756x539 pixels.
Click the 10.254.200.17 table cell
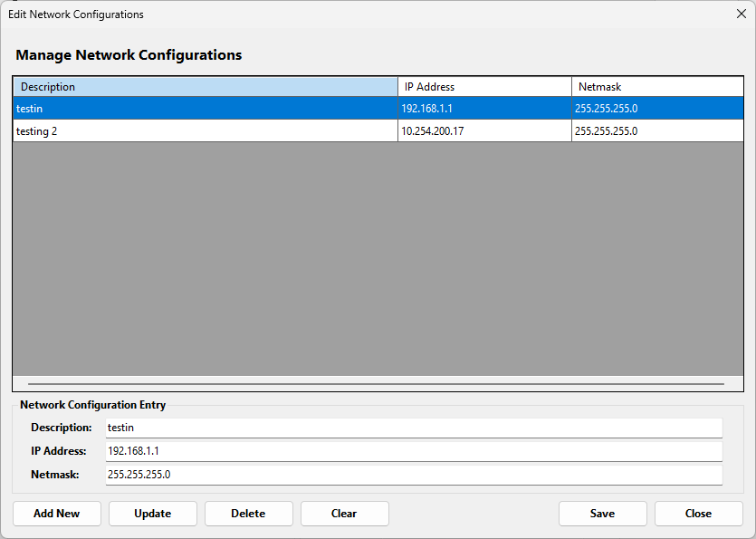[485, 130]
